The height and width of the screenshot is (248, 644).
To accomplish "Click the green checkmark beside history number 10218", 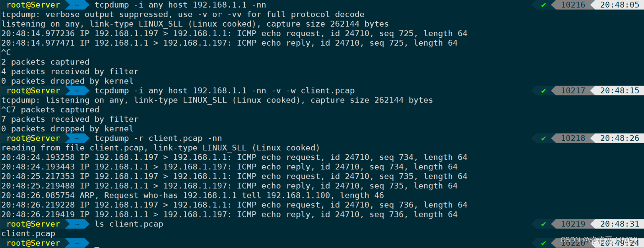I will point(543,139).
